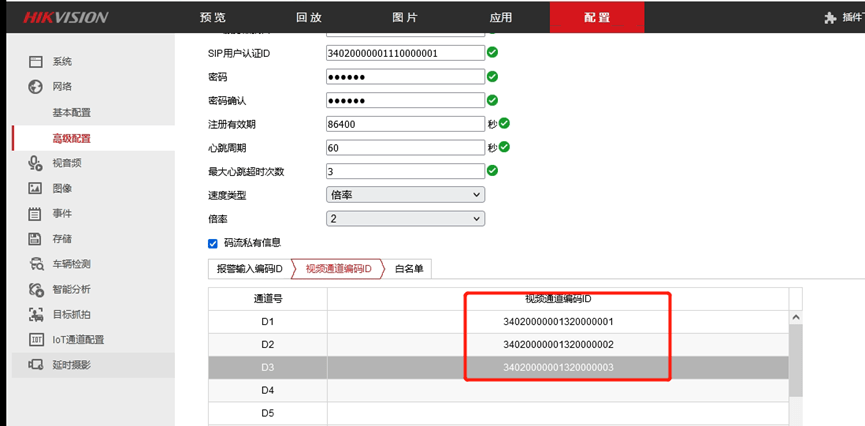Click the Network globe icon in sidebar

click(x=36, y=87)
